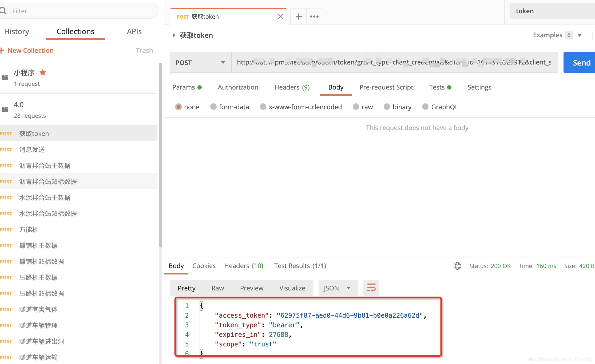This screenshot has height=364, width=595.
Task: Click the Filter search field
Action: pos(79,11)
